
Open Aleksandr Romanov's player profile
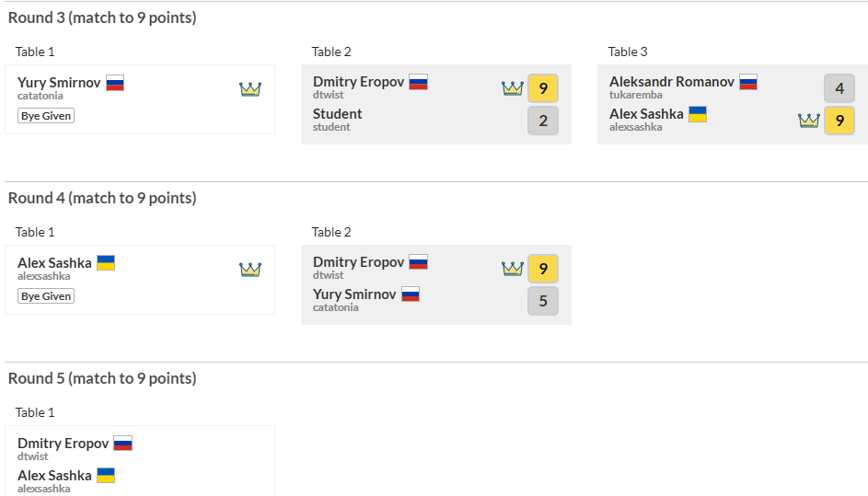click(x=672, y=82)
